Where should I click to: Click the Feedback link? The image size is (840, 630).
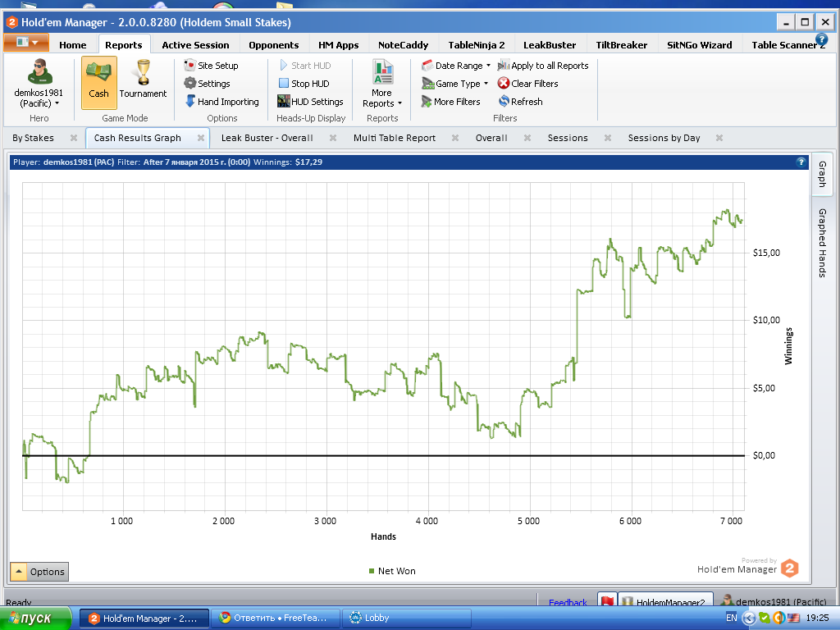568,603
